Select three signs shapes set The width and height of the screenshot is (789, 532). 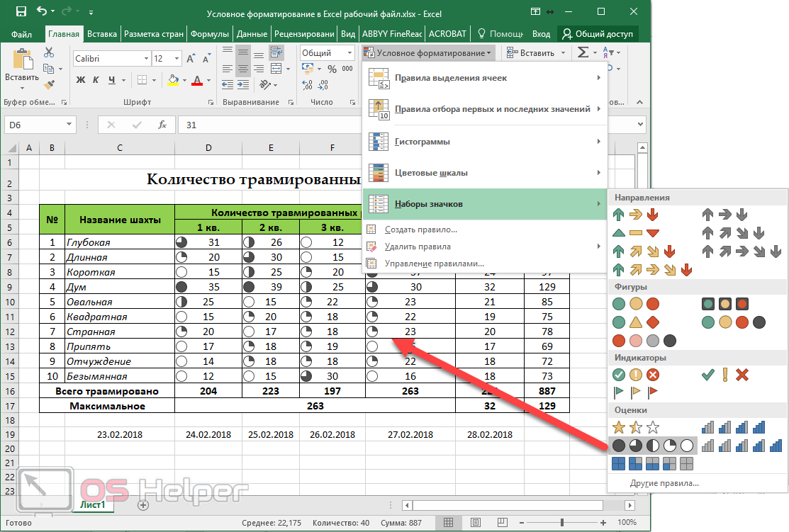click(x=636, y=322)
